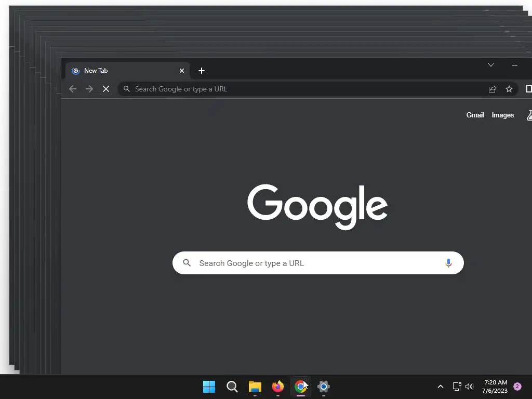Viewport: 532px width, 399px height.
Task: Click the Google logo
Action: 317,207
